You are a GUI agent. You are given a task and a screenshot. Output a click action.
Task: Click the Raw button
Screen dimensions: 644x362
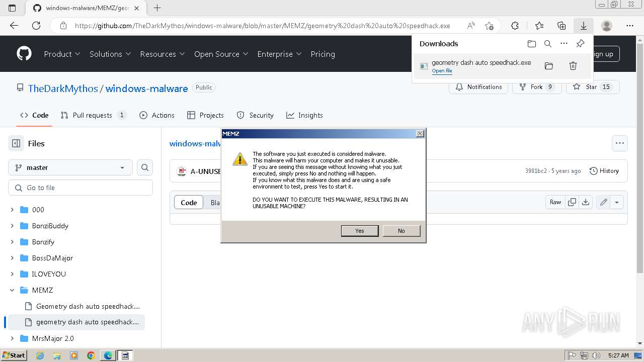coord(555,202)
